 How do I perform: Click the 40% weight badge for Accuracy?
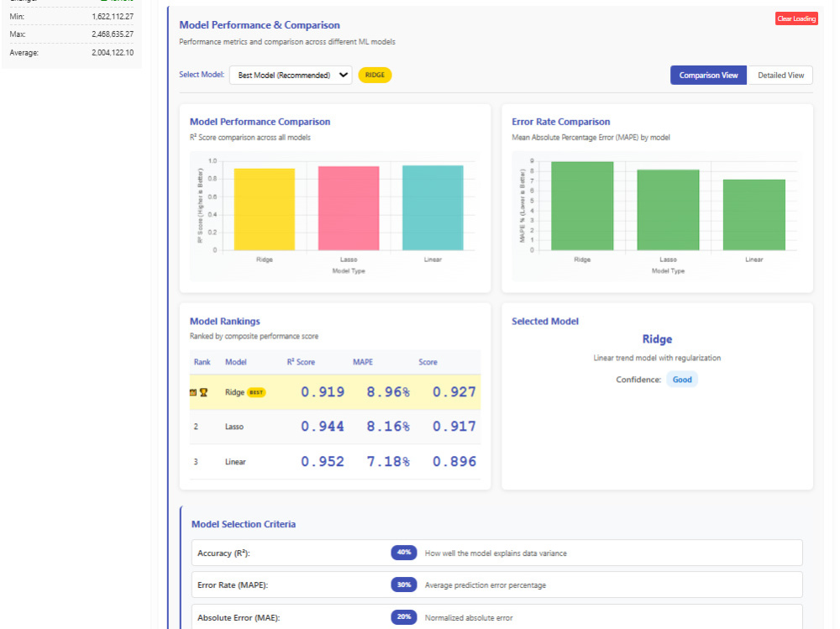[403, 553]
